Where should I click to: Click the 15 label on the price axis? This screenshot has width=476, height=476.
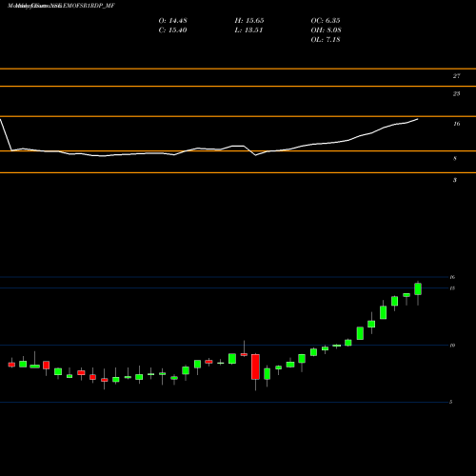452,288
